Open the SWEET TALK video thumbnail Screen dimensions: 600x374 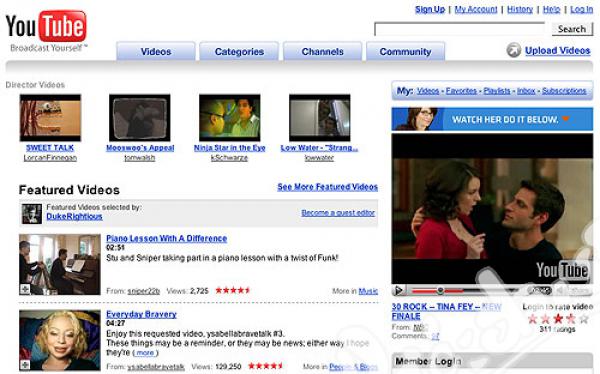(x=50, y=118)
